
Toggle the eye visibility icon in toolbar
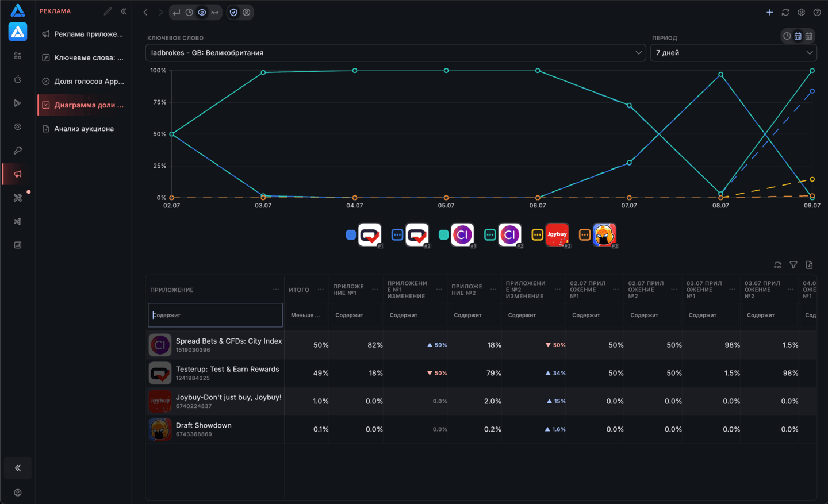tap(202, 12)
